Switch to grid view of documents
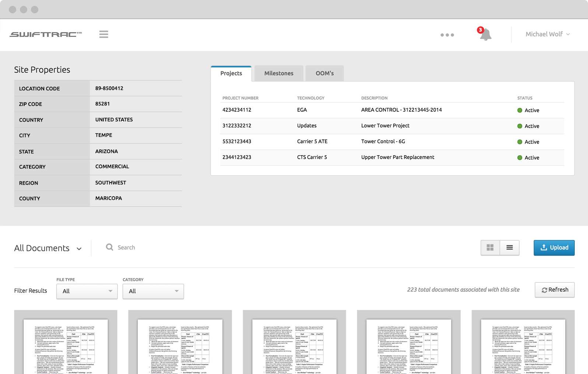Screen dimensions: 588x374 tap(490, 248)
